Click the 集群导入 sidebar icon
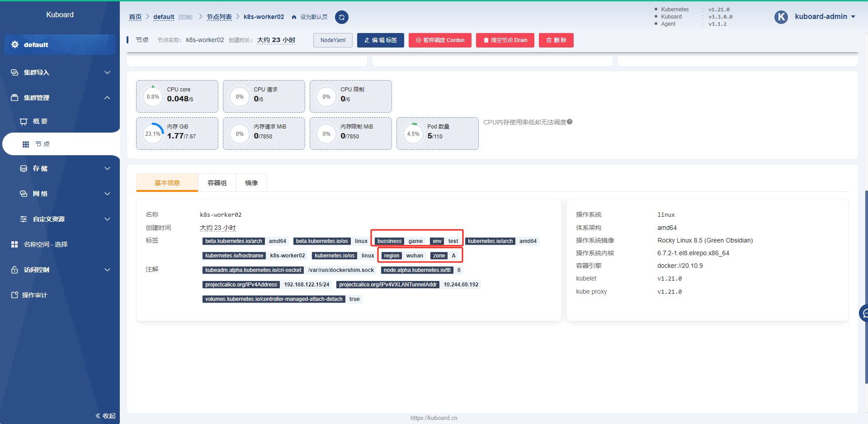Image resolution: width=868 pixels, height=424 pixels. pos(15,72)
